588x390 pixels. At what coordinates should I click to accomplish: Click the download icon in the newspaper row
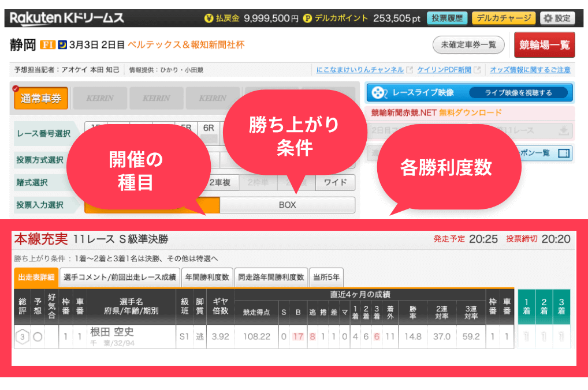click(x=563, y=131)
